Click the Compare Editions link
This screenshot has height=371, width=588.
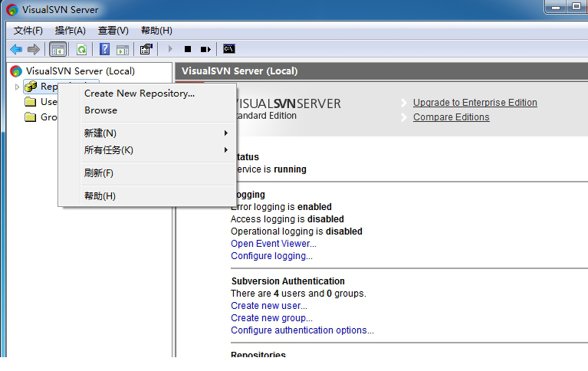[451, 117]
